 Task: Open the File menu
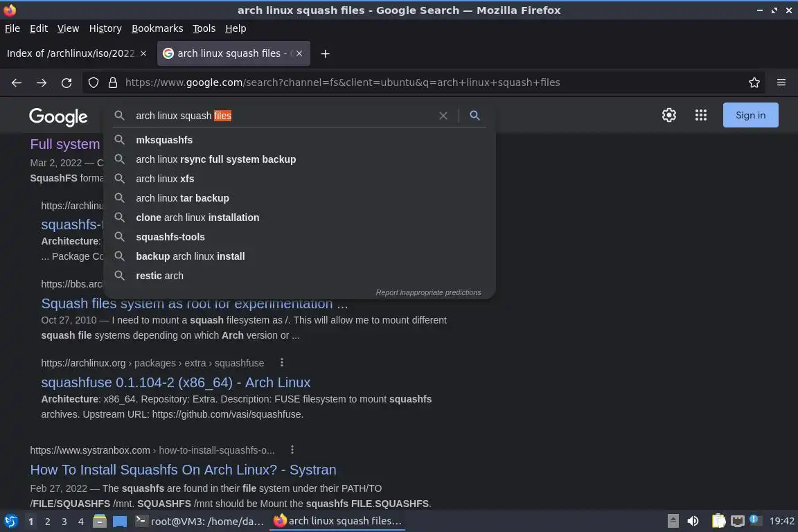point(12,28)
